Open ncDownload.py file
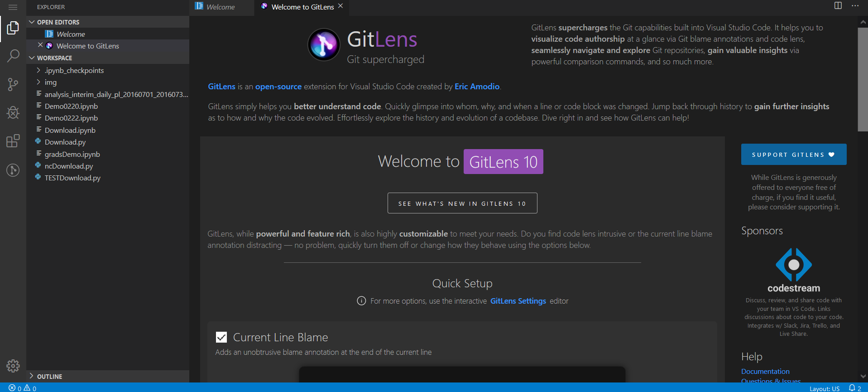Screen dimensions: 868x392 point(108,166)
